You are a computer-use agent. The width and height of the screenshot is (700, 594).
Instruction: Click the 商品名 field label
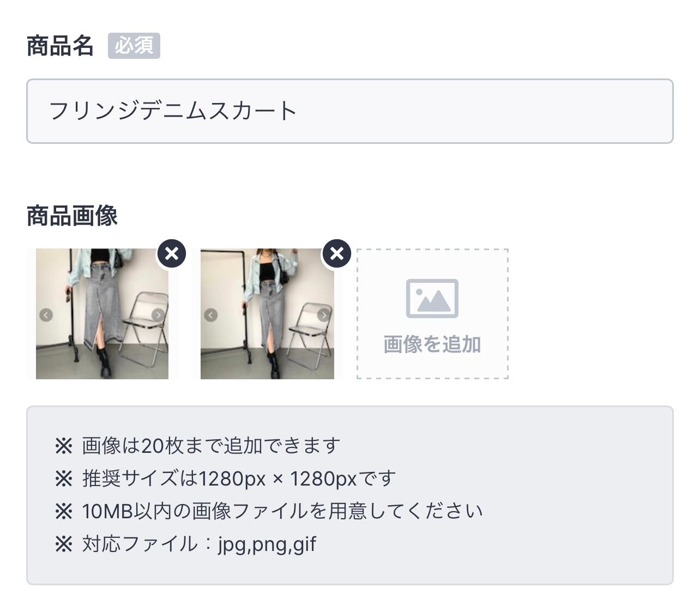(60, 46)
